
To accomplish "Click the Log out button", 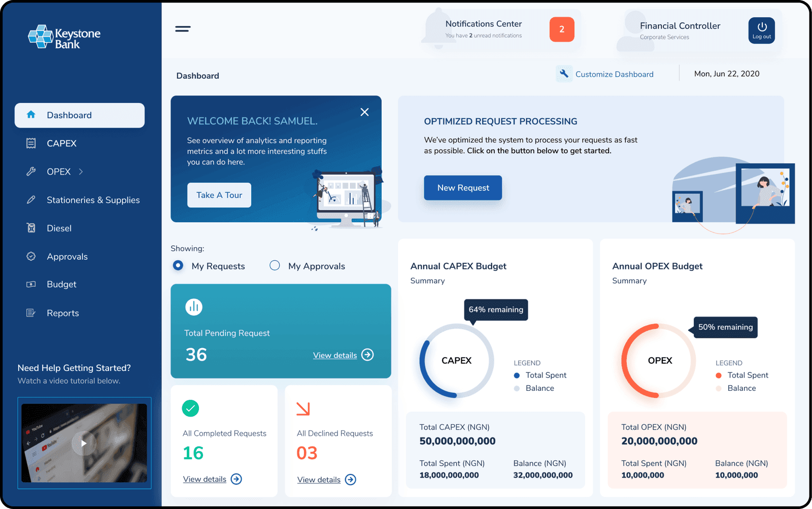I will pos(762,30).
